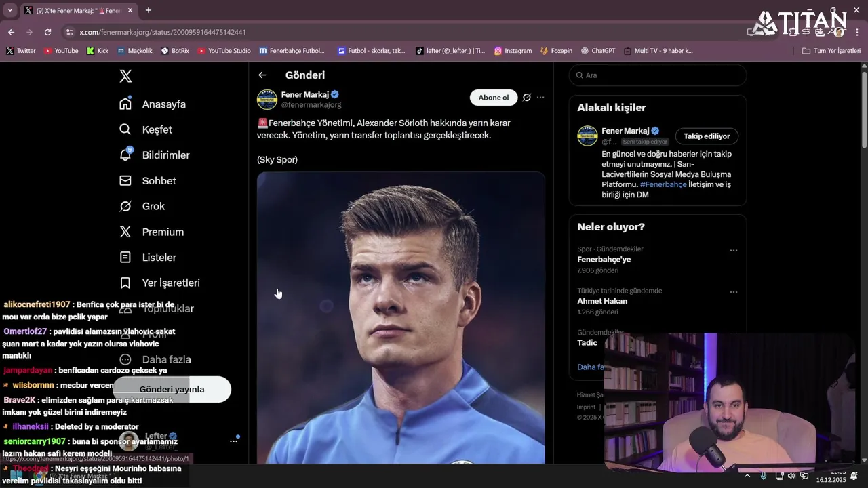Open Ahmet Hakan trend
This screenshot has height=488, width=868.
[602, 301]
